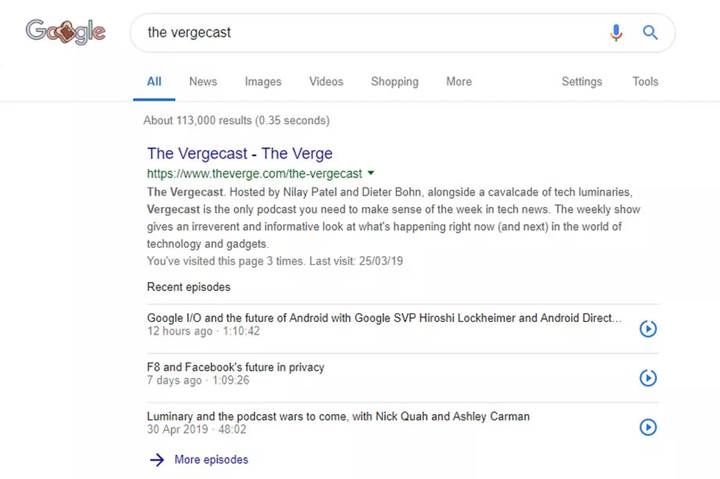Open the theverge.com green URL link

[254, 173]
